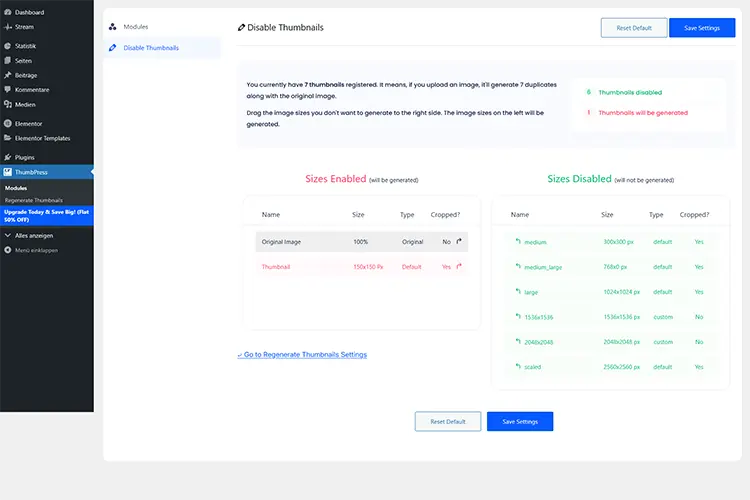Open the Plugins menu item
Screen dimensions: 750x500
click(x=47, y=157)
